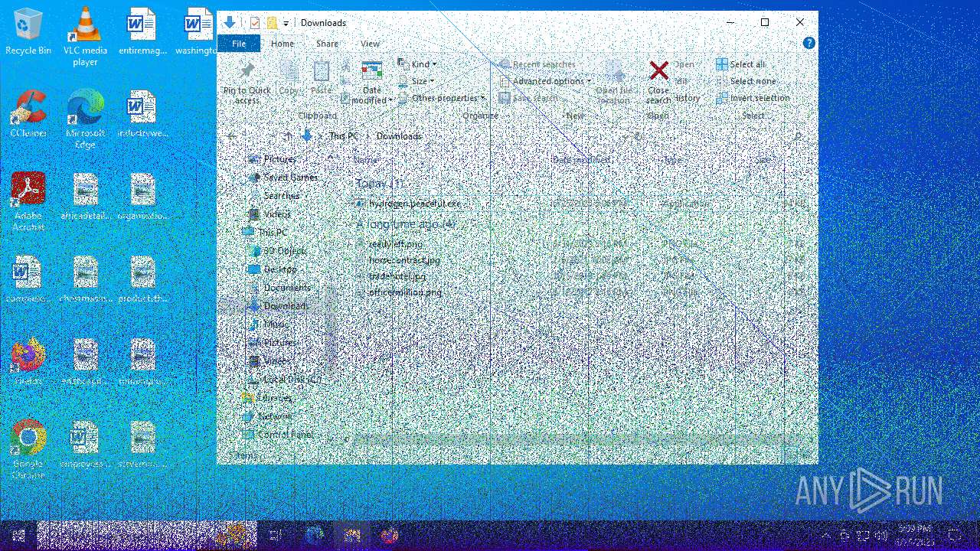Screen dimensions: 980x551
Task: Open the CCleaner desktop shortcut
Action: click(28, 113)
